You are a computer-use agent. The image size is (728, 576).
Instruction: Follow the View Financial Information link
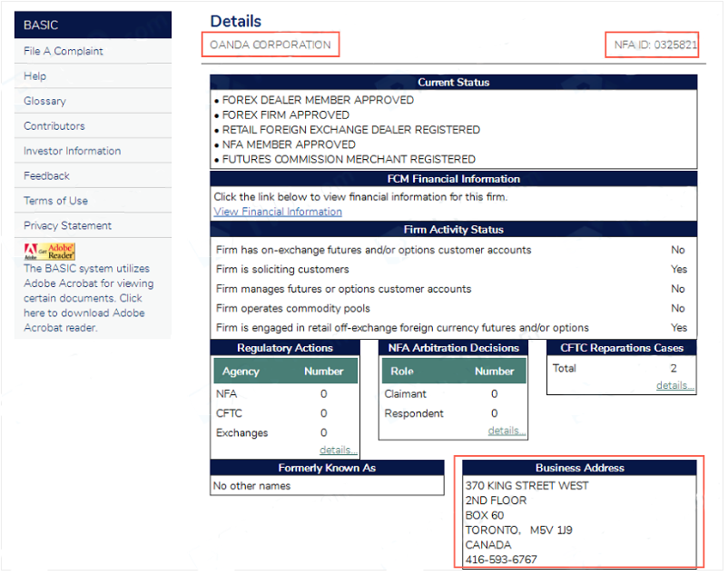point(278,212)
